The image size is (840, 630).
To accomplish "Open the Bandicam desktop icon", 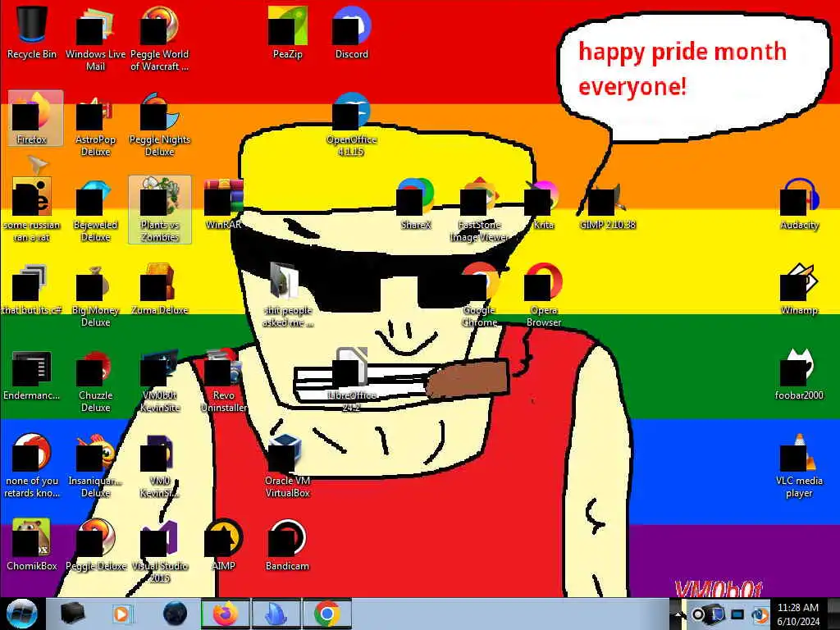I will 288,546.
